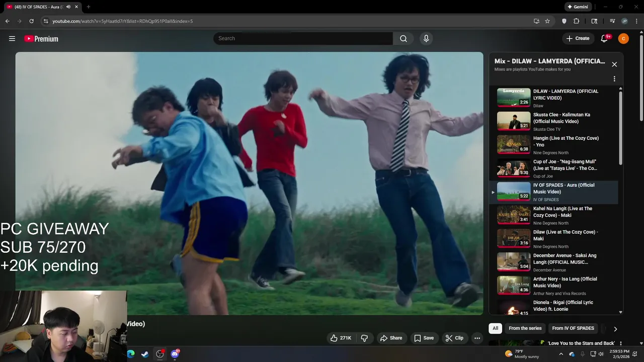Play Dionela - Ikigai lyric video
Screen dimensions: 644x362
click(553, 307)
